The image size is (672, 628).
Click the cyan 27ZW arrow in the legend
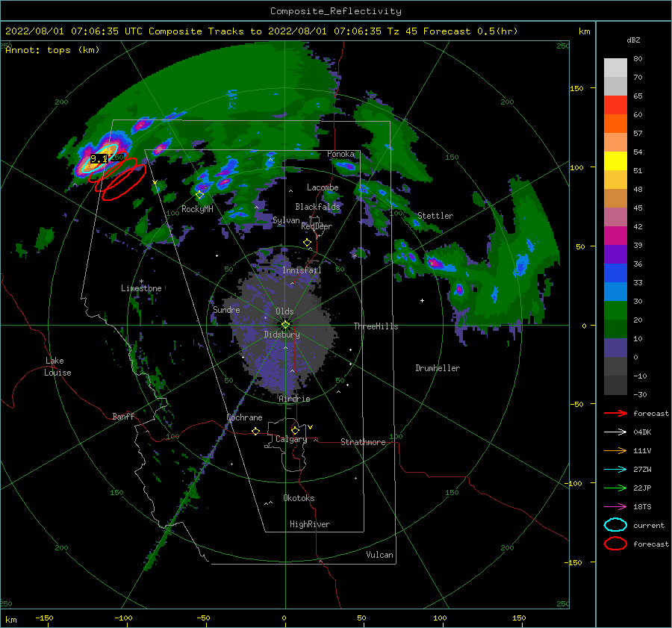[x=615, y=470]
